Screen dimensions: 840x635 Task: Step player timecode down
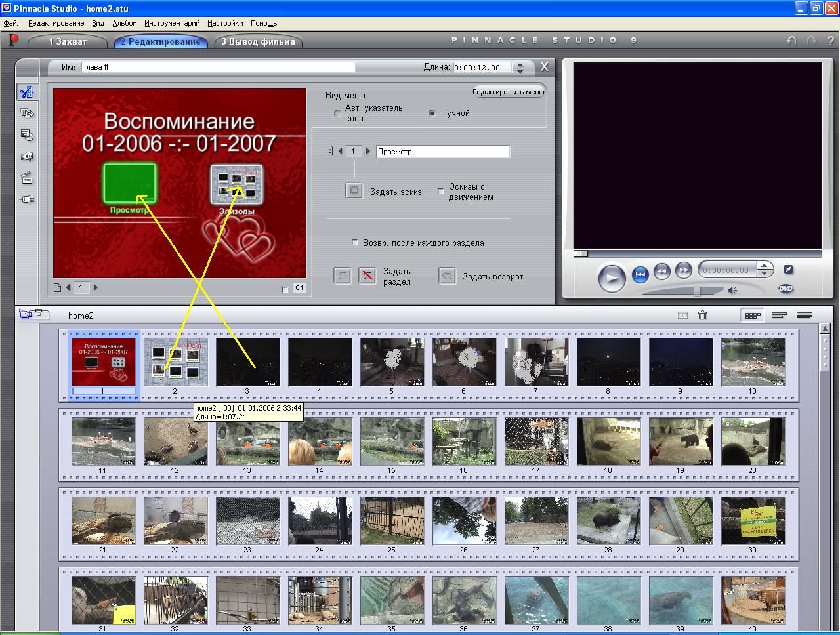[765, 273]
